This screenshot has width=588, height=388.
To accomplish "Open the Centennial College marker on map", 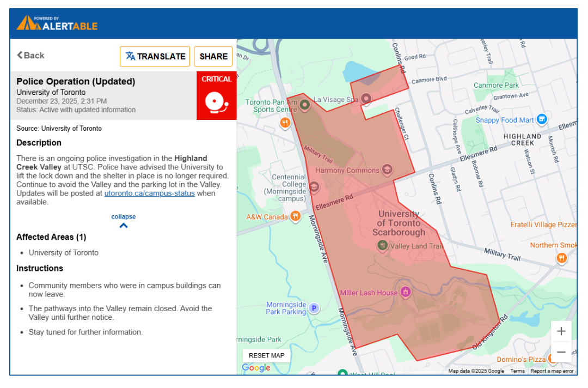I will pyautogui.click(x=314, y=187).
